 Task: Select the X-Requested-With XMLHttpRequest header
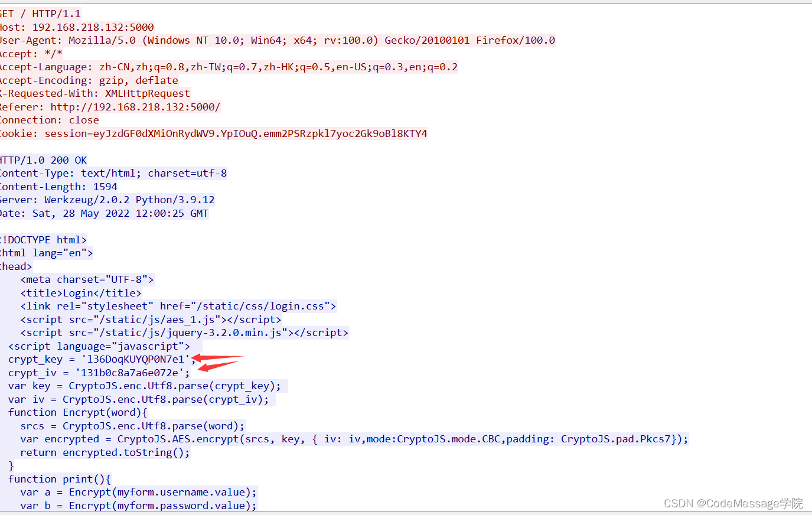(95, 93)
